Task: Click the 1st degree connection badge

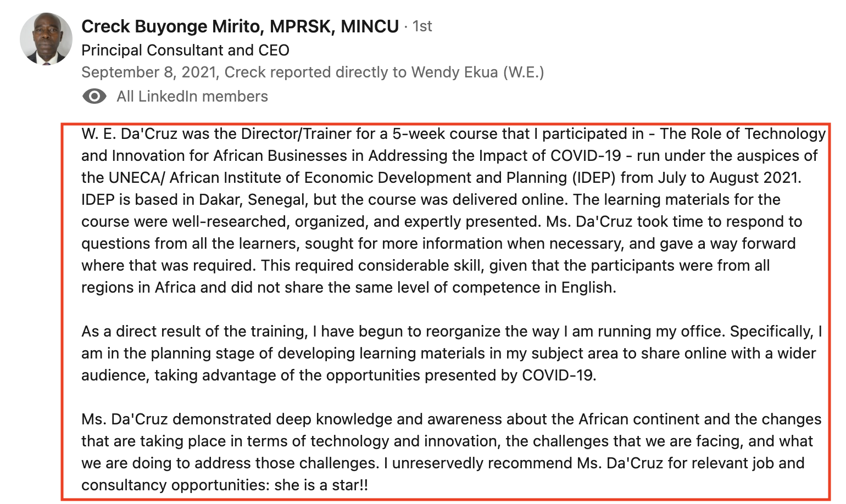Action: coord(422,26)
